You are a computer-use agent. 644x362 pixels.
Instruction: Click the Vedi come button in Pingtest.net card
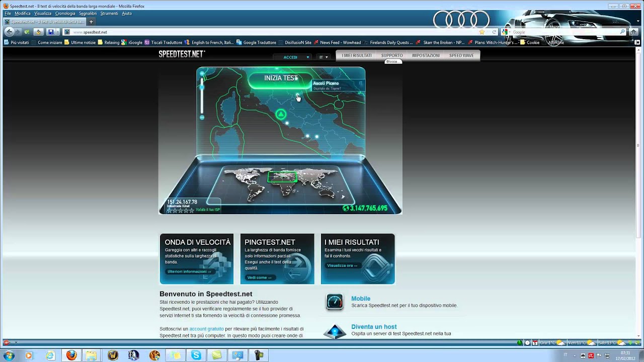260,278
